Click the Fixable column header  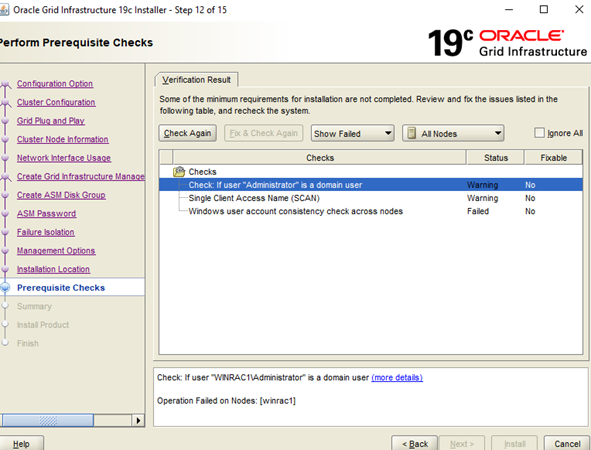[553, 158]
